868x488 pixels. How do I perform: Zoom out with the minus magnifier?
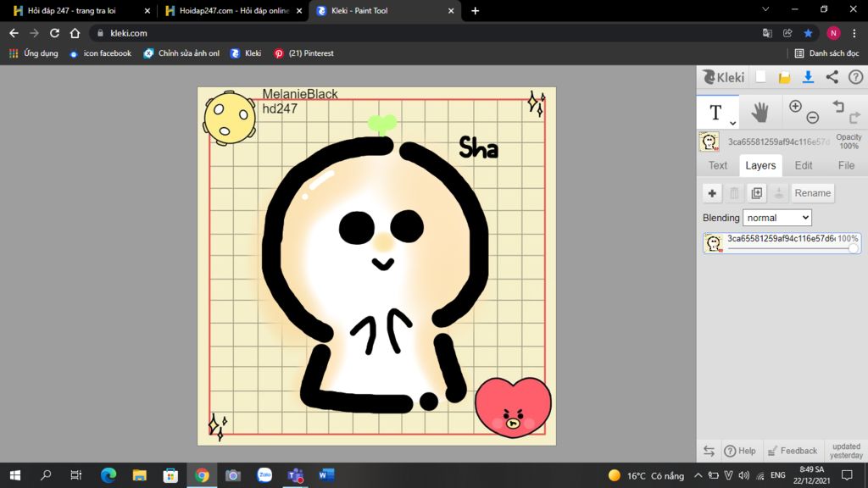point(813,117)
